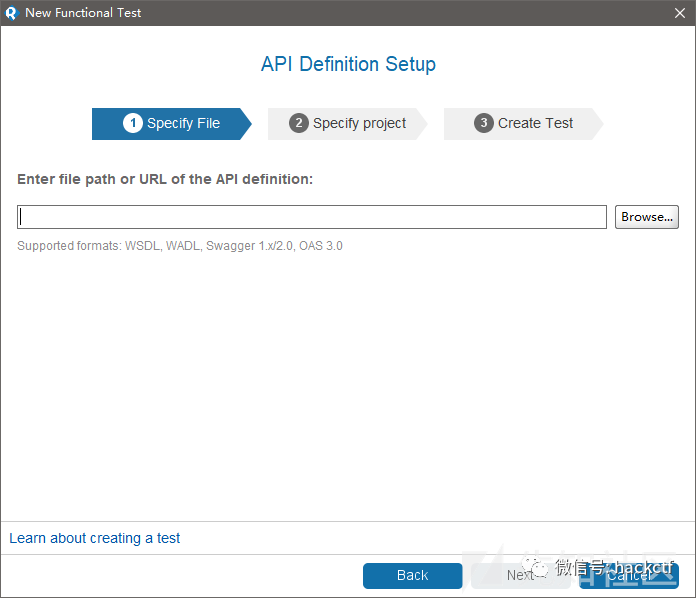Open file browser with Browse button
The height and width of the screenshot is (598, 696).
tap(646, 217)
